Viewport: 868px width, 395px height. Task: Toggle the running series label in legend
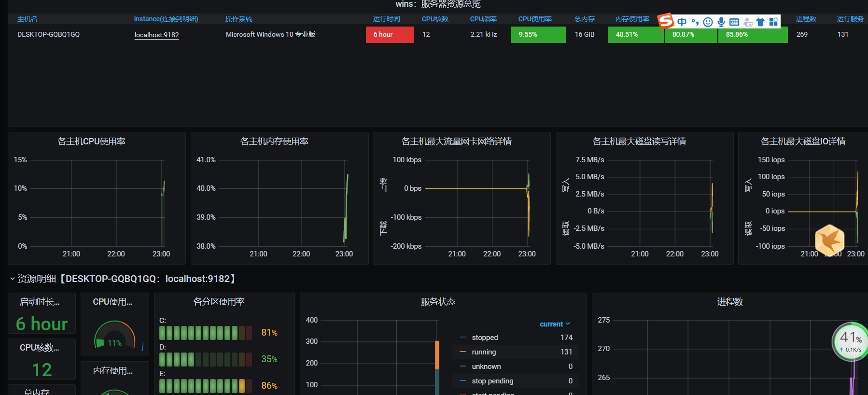[484, 352]
